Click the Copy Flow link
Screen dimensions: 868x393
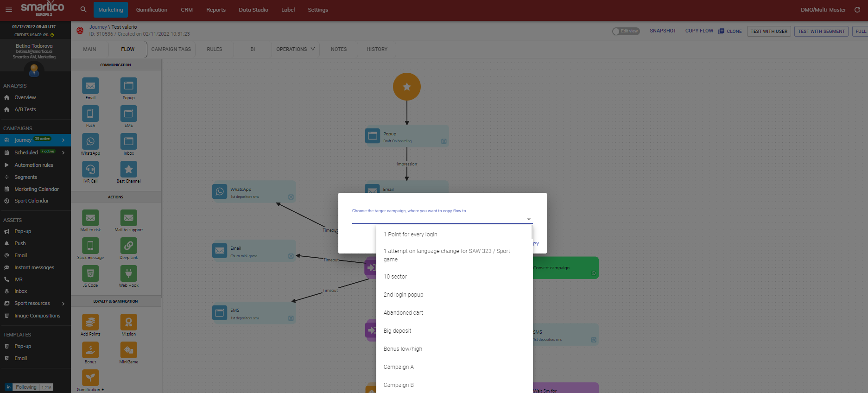(699, 31)
